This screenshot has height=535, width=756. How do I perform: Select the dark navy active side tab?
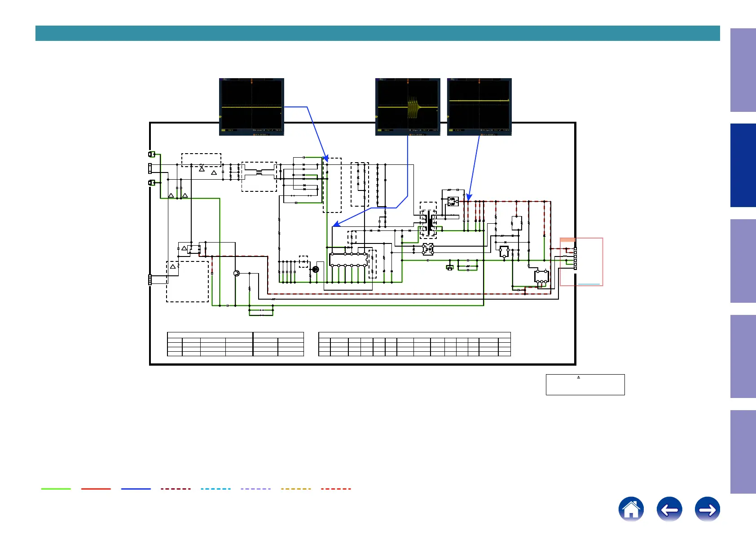[x=743, y=165]
